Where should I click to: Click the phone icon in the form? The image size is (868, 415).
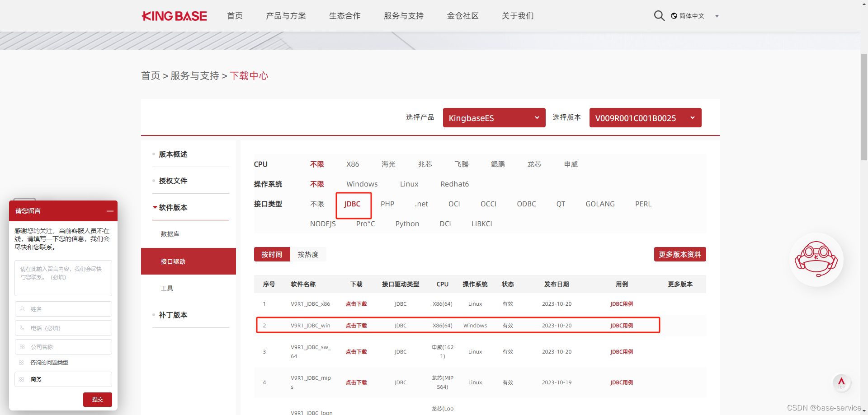[x=22, y=328]
